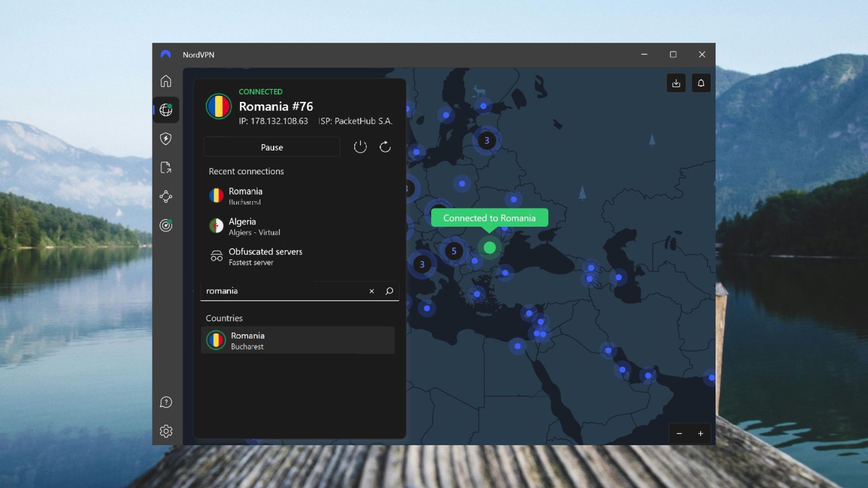Image resolution: width=868 pixels, height=488 pixels.
Task: Open the help question-mark icon
Action: 165,402
